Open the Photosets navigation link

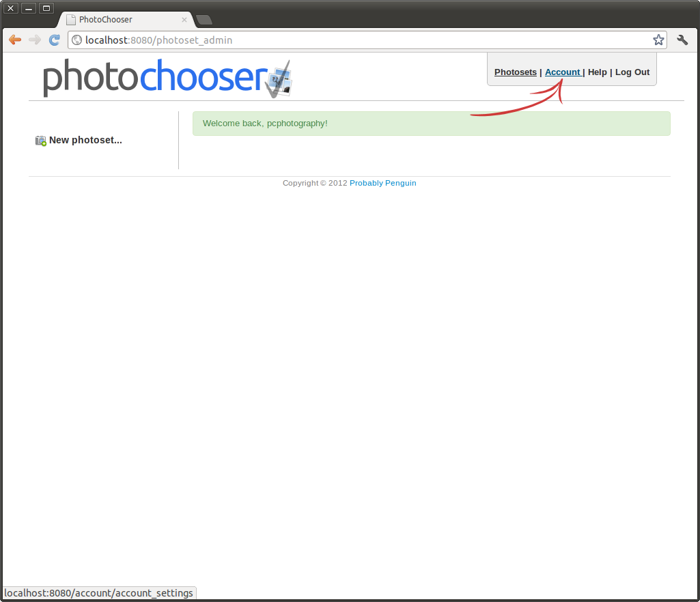tap(516, 72)
